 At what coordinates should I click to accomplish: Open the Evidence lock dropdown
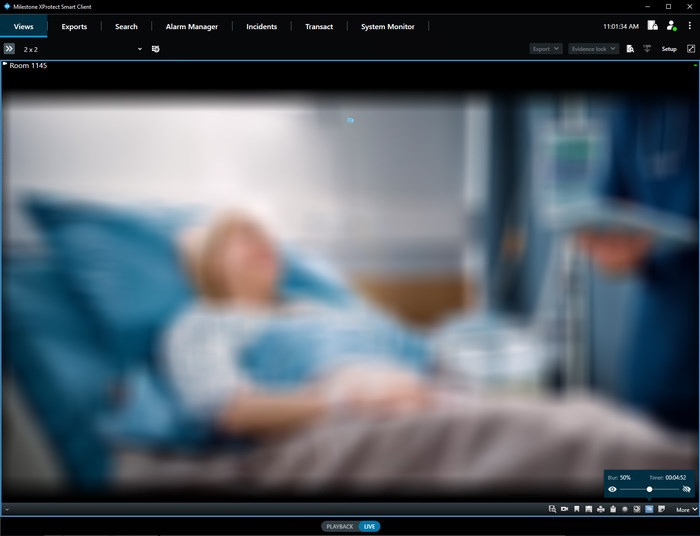[593, 49]
